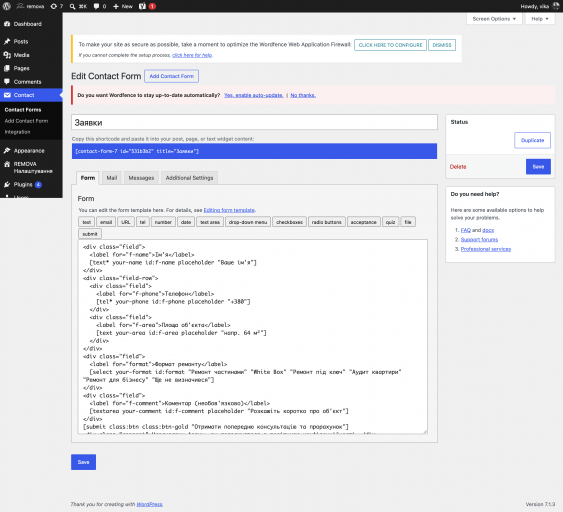Screen dimensions: 563x512
Task: Select Integration submenu item
Action: (x=17, y=132)
